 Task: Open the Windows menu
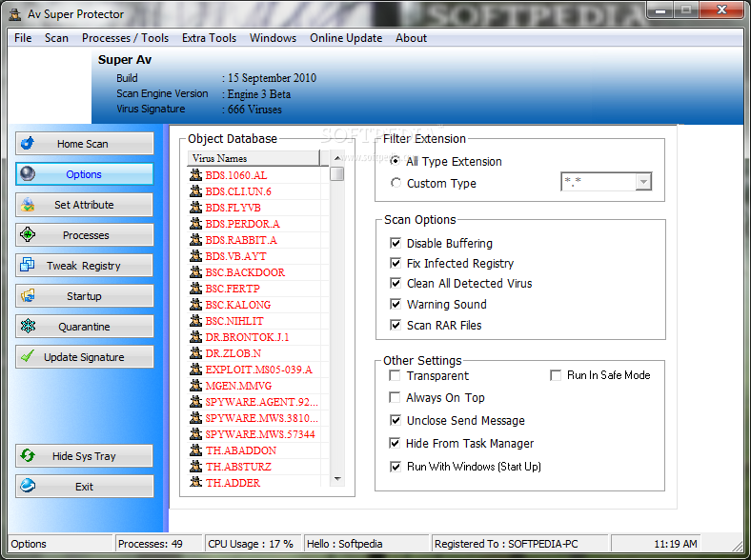[273, 38]
